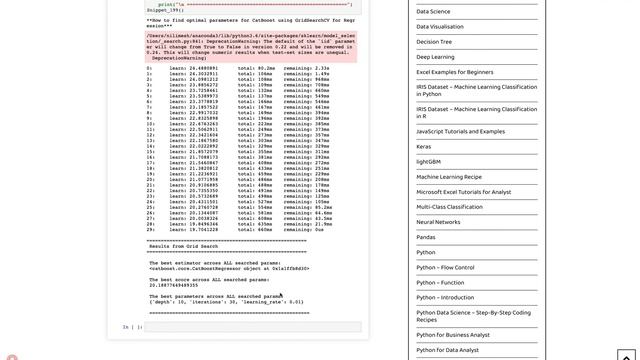Image resolution: width=640 pixels, height=360 pixels.
Task: Click the best parameters dictionary line
Action: (226, 302)
